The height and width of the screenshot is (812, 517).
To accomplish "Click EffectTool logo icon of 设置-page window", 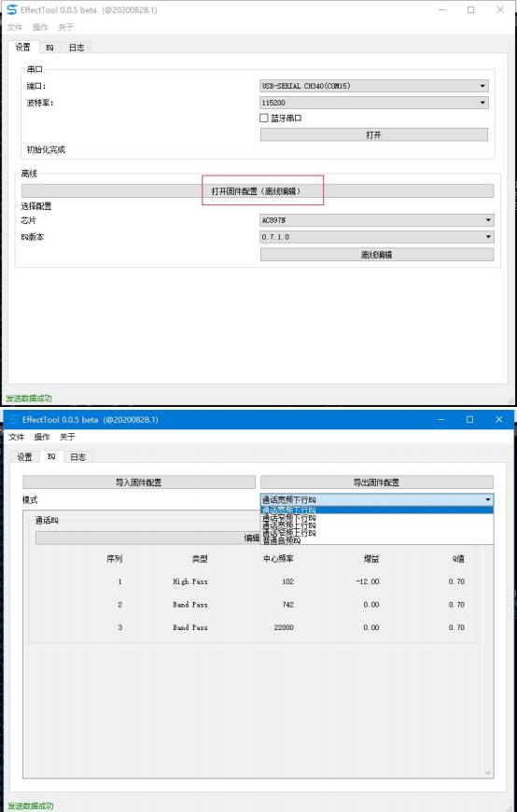I will (11, 10).
